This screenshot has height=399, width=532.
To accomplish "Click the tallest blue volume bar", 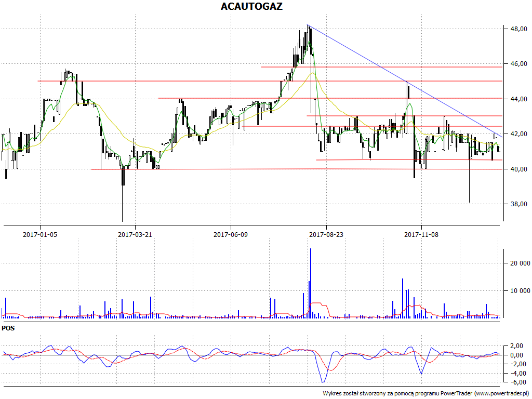I will click(x=311, y=283).
